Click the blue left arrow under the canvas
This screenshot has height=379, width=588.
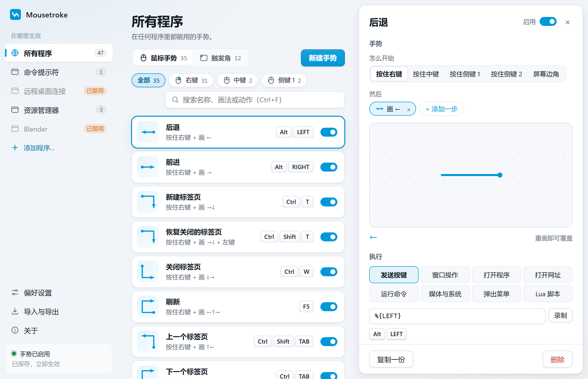point(373,237)
